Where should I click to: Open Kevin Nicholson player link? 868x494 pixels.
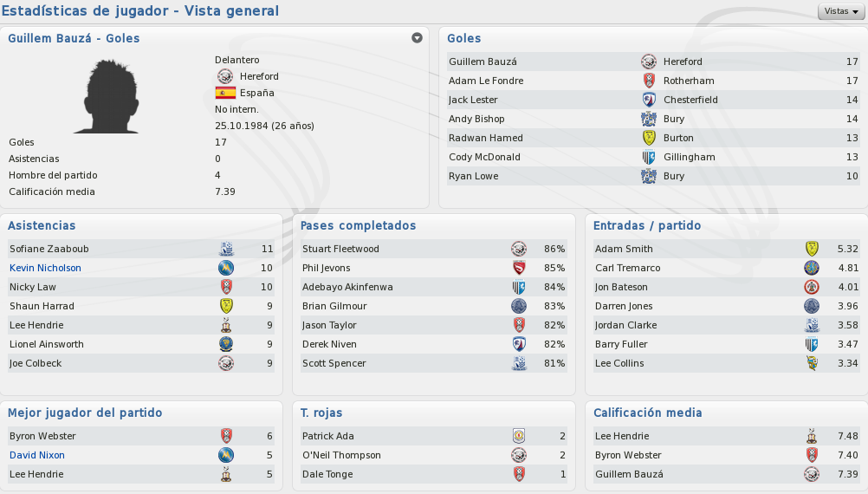(45, 268)
